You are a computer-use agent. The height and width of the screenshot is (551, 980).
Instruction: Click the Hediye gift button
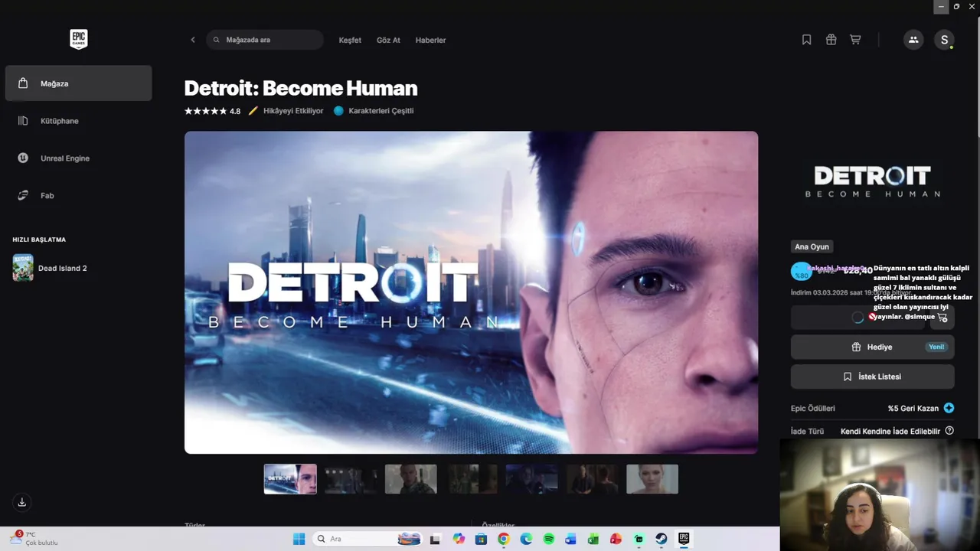pos(872,347)
